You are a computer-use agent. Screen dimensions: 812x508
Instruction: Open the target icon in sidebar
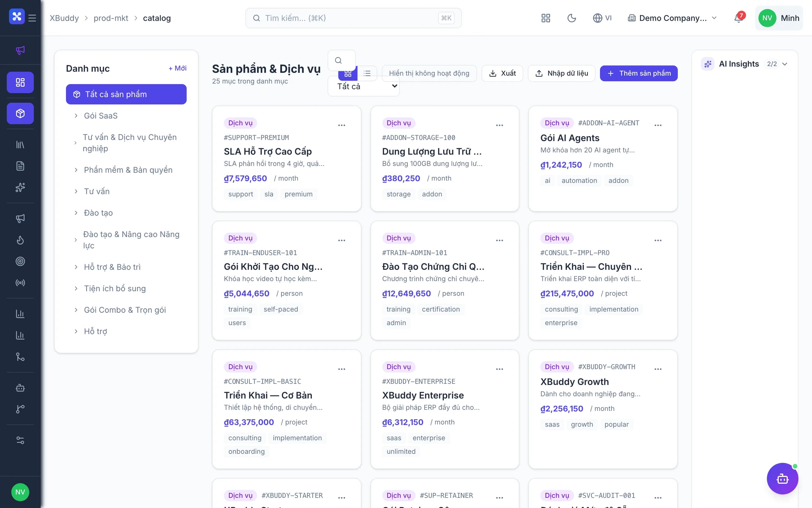(x=20, y=261)
